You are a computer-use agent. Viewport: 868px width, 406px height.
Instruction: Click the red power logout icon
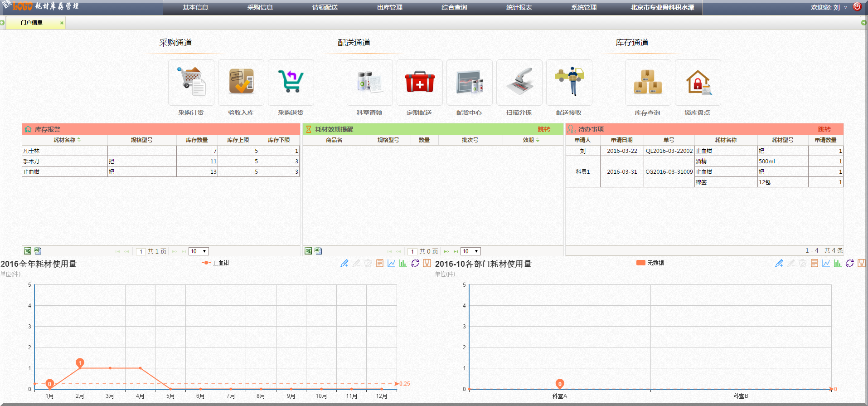(x=857, y=7)
